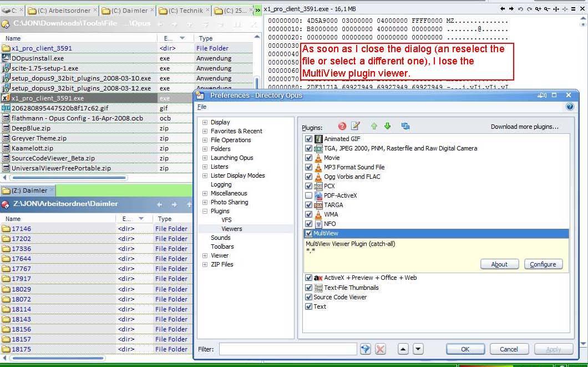Image resolution: width=588 pixels, height=367 pixels.
Task: Click the previous filter result up arrow
Action: (403, 349)
